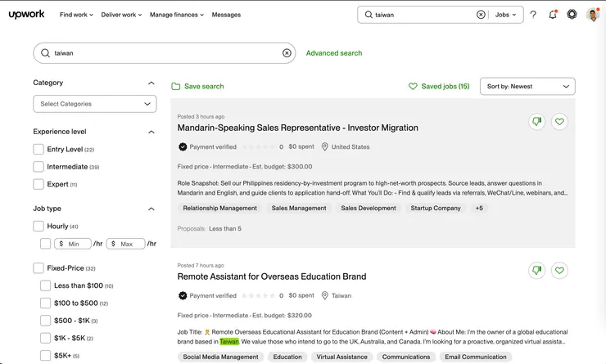606x364 pixels.
Task: Clear the top search bar text
Action: pos(481,15)
